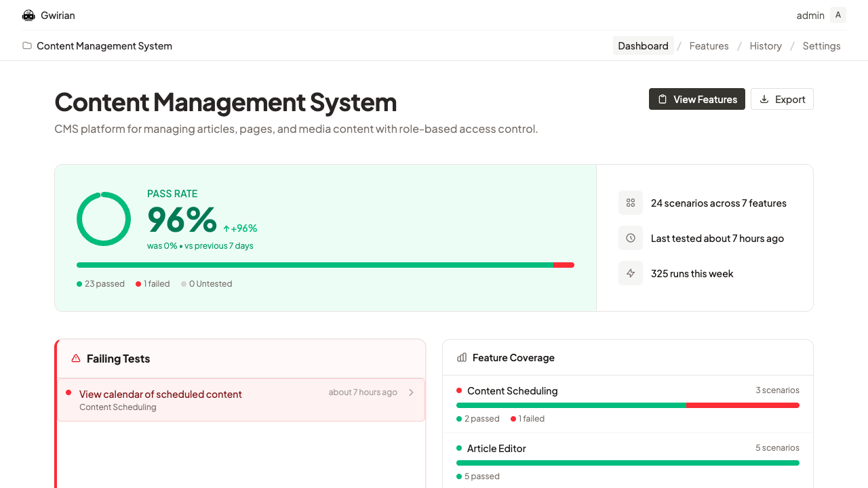Viewport: 868px width, 488px height.
Task: Export the project report
Action: (782, 99)
